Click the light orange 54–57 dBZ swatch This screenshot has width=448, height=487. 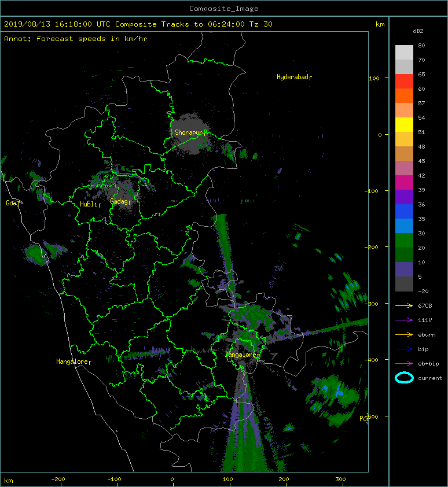404,110
